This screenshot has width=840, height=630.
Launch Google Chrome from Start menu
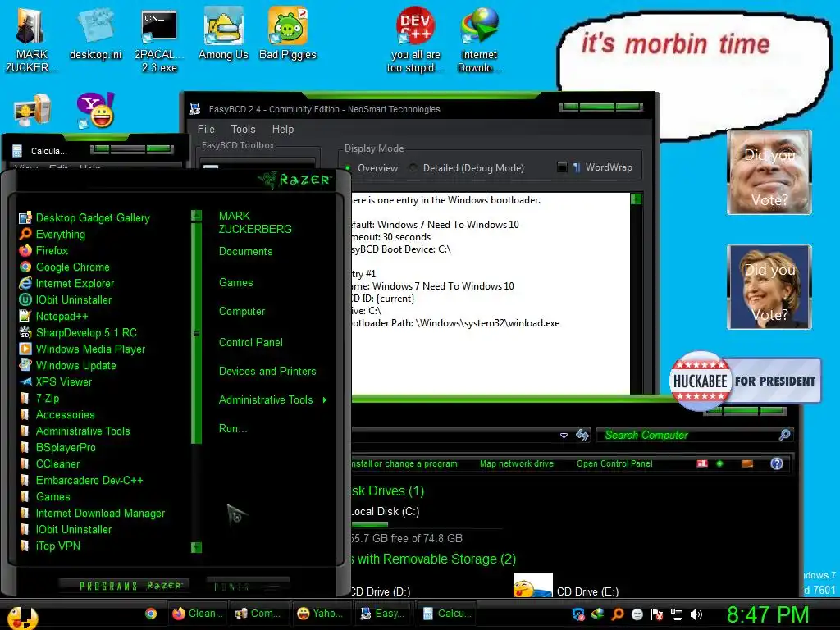click(x=64, y=267)
